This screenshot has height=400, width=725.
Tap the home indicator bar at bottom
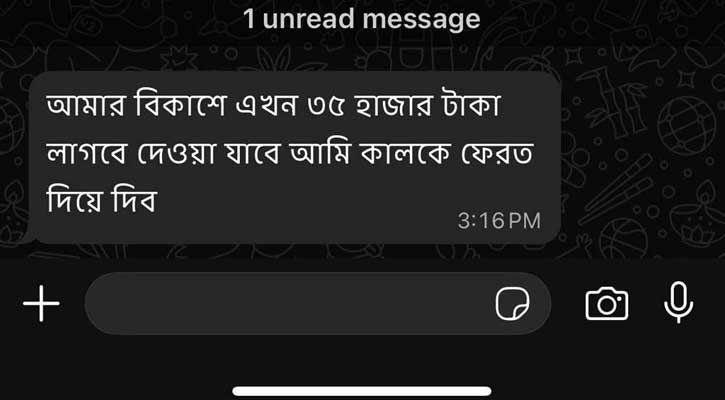pyautogui.click(x=362, y=391)
